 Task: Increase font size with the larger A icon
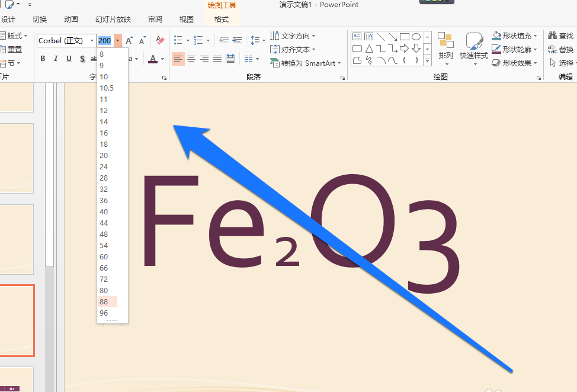[x=129, y=40]
